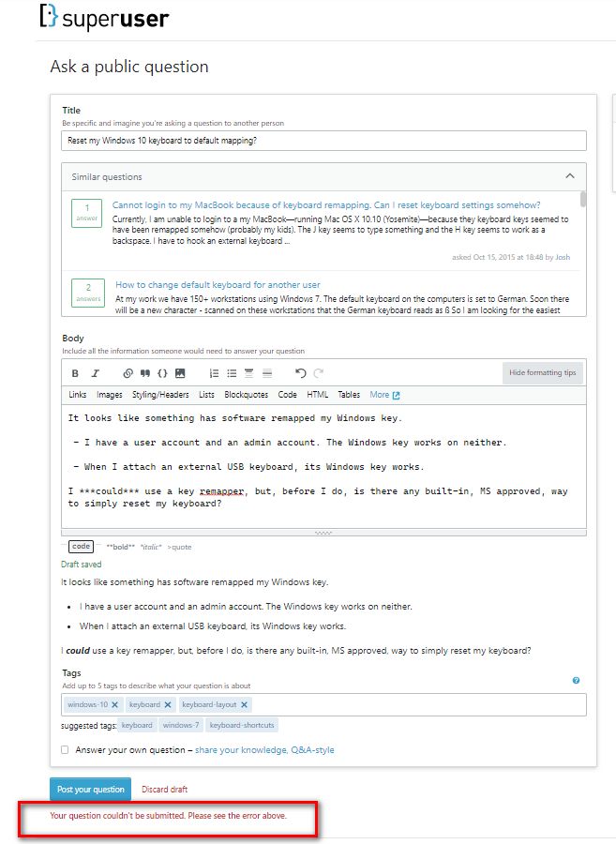Open the Blockquotes formatting tip tab
This screenshot has height=844, width=616.
(246, 395)
